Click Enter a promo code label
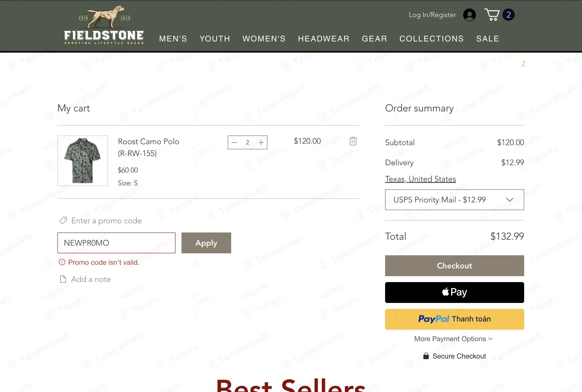 click(x=106, y=221)
